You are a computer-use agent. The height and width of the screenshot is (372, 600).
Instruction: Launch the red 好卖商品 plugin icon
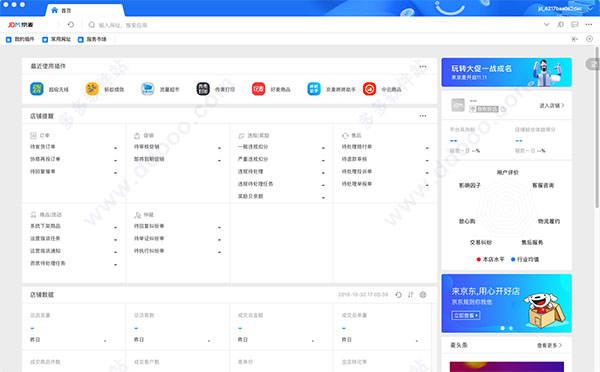(258, 89)
